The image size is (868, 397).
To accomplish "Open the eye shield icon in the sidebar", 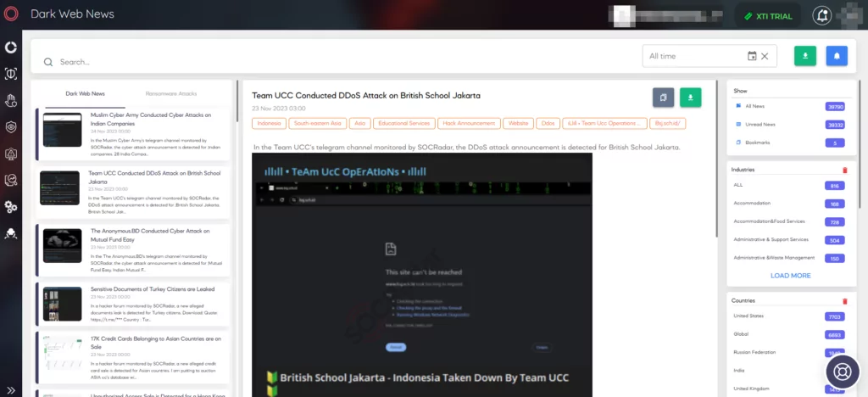I will (10, 126).
